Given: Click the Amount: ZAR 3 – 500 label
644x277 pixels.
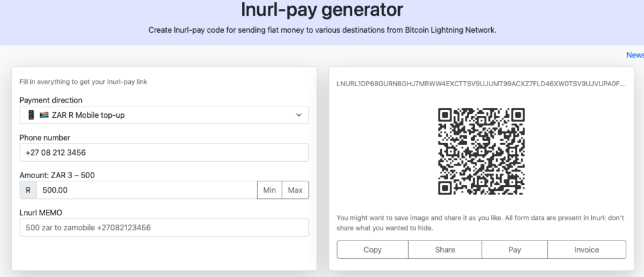Looking at the screenshot, I should (57, 175).
